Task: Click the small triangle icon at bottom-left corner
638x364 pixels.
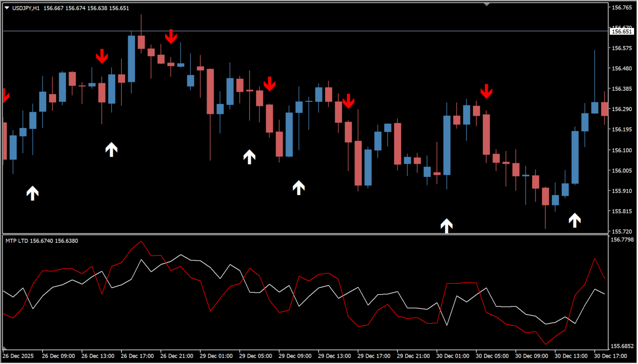Action: [x=4, y=349]
